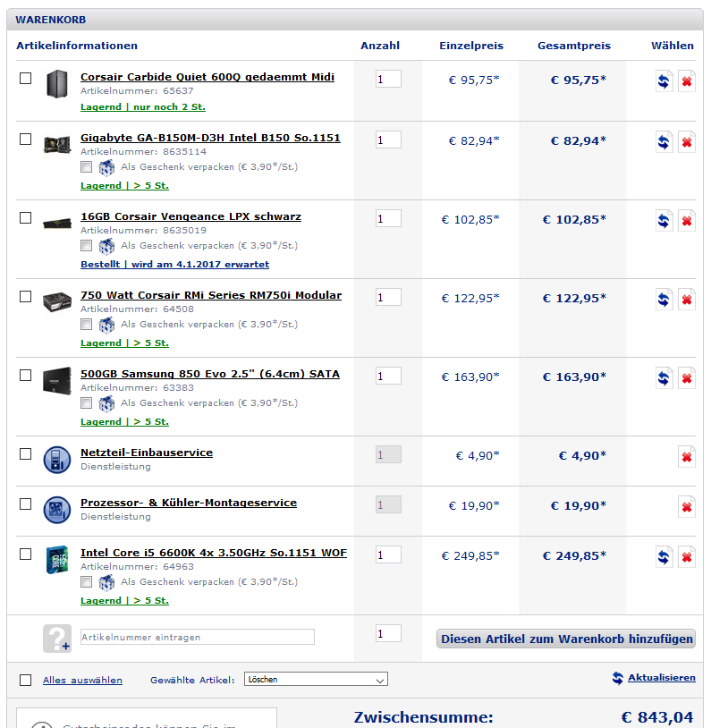Click the quantity field for 500GB Samsung 850 Evo
Screen dimensions: 711x728
(388, 376)
